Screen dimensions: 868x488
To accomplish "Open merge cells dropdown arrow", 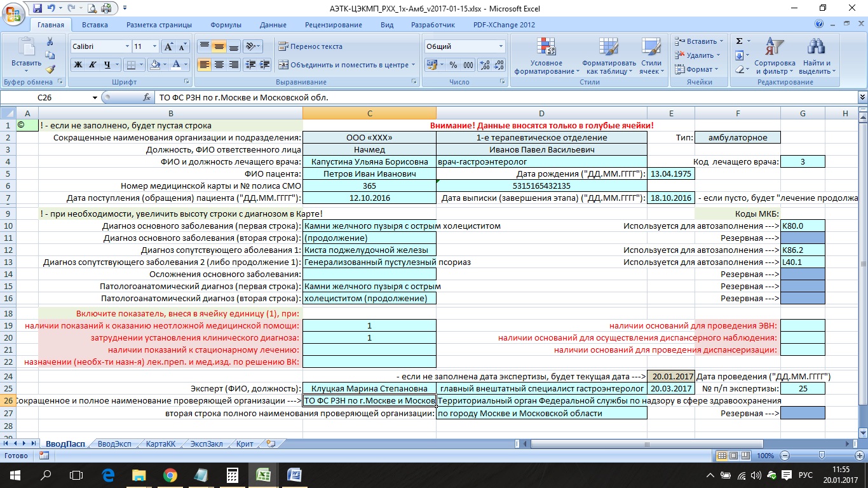I will [413, 65].
